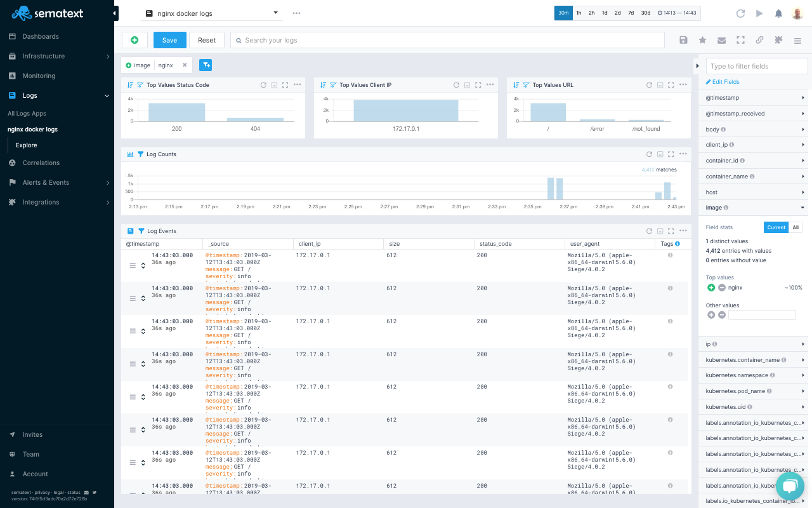Screen dimensions: 812x508
Task: Open the custom time range 14:13 — 14:43
Action: click(x=677, y=13)
